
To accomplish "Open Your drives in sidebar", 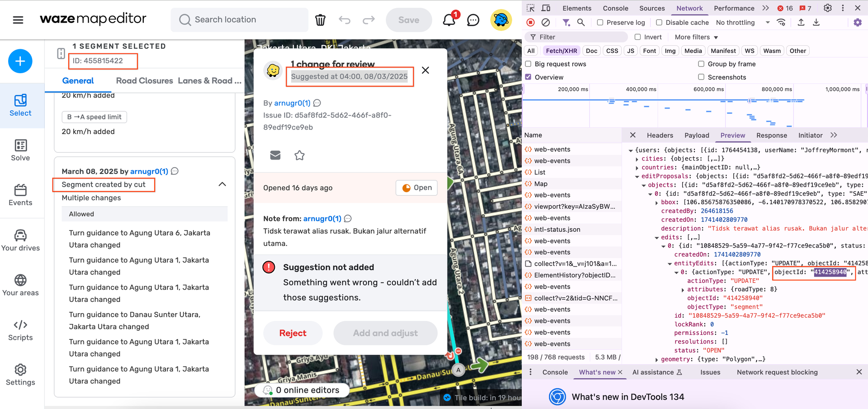I will tap(20, 240).
